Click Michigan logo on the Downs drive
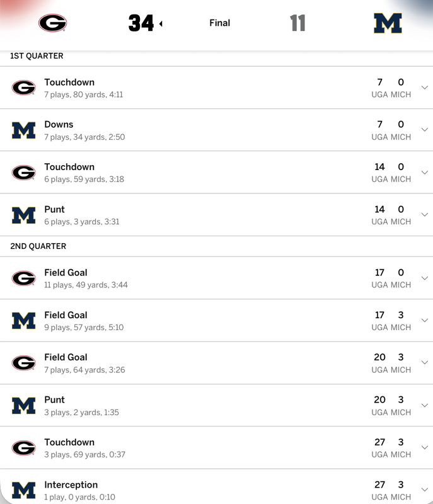This screenshot has height=504, width=433. coord(24,130)
